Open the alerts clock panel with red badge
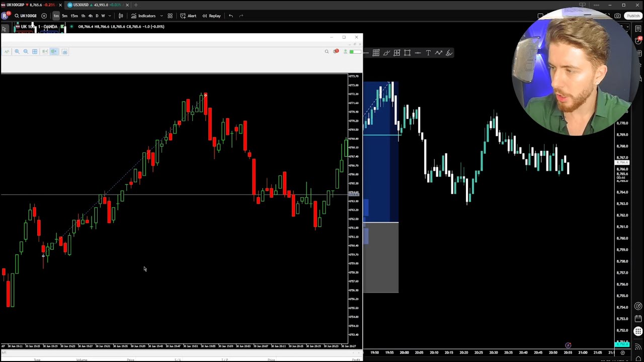This screenshot has height=362, width=644. point(638,40)
